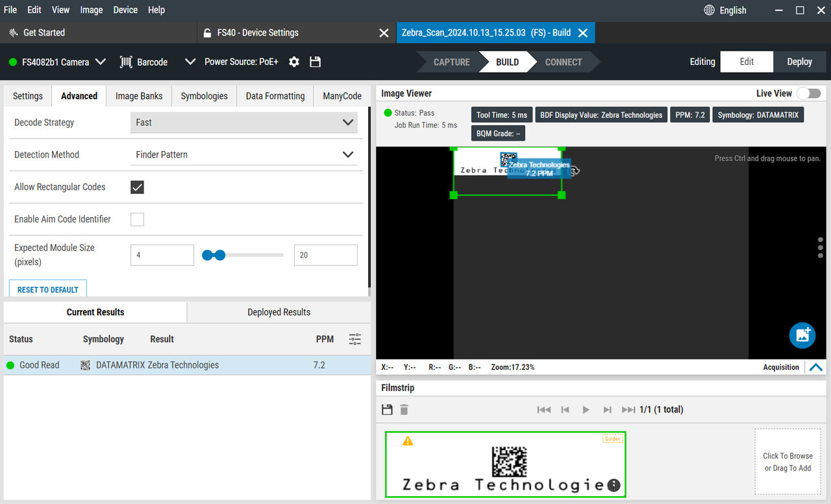Open results column filter settings icon
The height and width of the screenshot is (504, 831).
point(355,339)
